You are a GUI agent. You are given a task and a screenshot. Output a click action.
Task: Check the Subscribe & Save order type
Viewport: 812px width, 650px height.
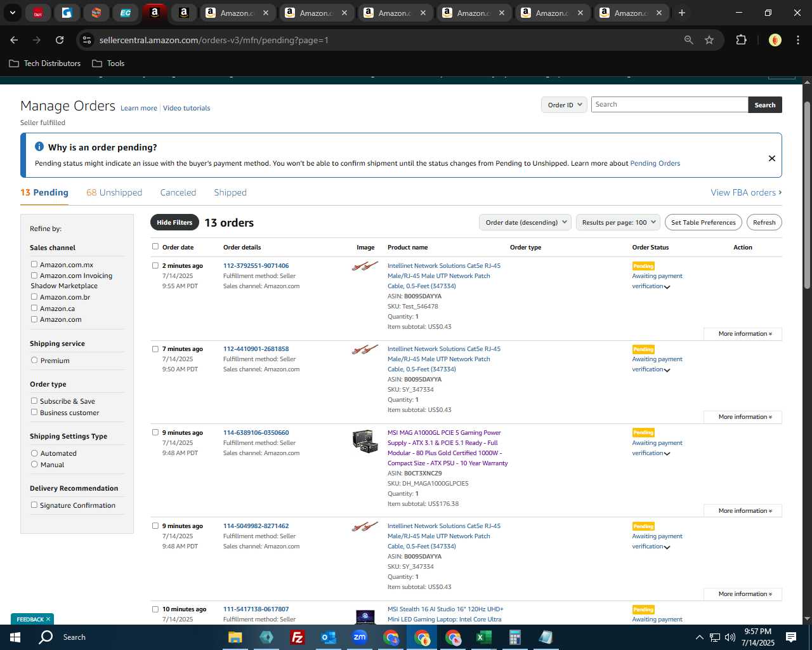point(34,401)
